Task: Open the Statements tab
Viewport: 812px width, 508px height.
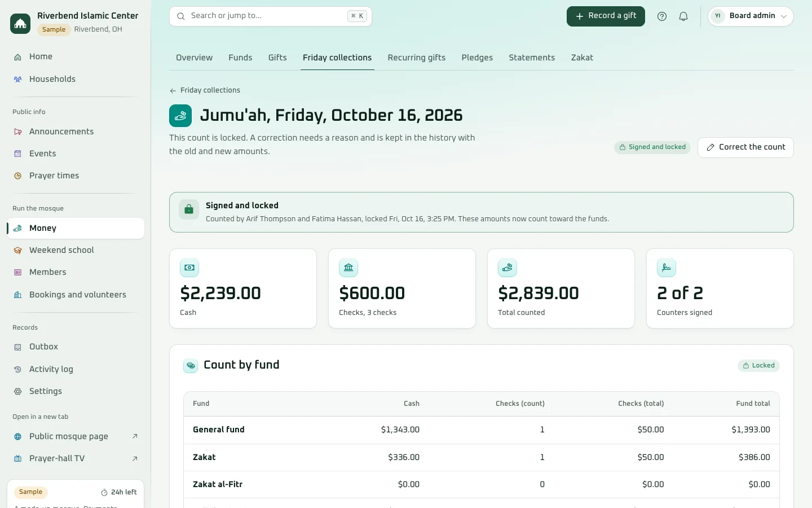Action: click(532, 58)
